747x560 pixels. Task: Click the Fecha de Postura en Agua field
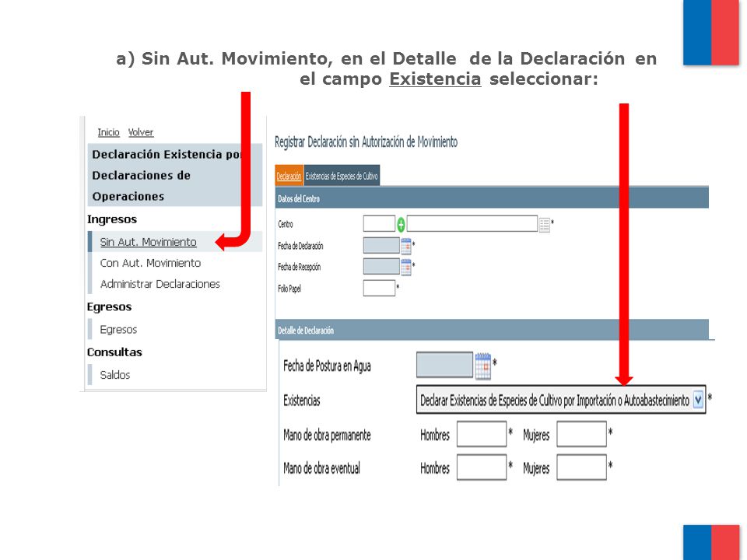click(x=444, y=366)
